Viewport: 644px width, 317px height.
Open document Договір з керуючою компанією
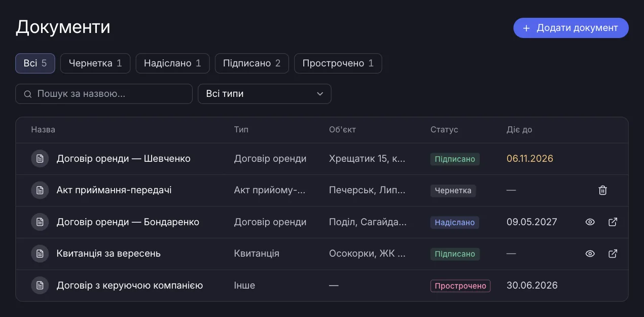tap(130, 286)
